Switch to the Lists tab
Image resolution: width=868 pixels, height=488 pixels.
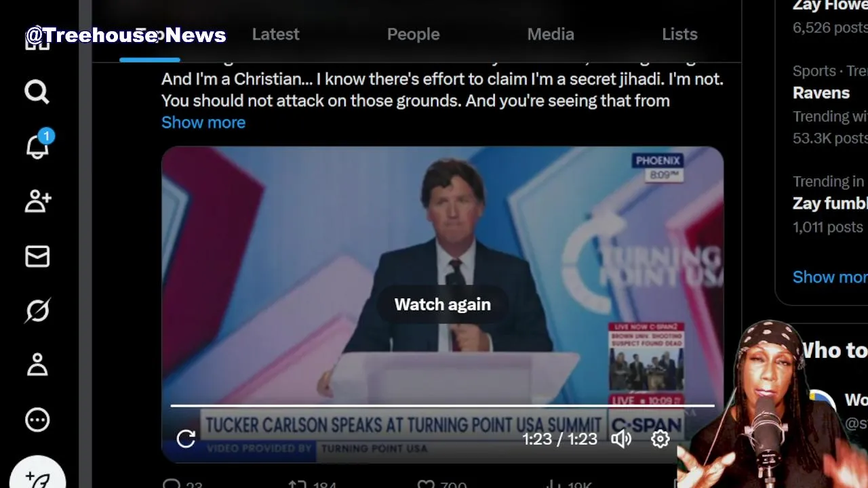pyautogui.click(x=679, y=34)
